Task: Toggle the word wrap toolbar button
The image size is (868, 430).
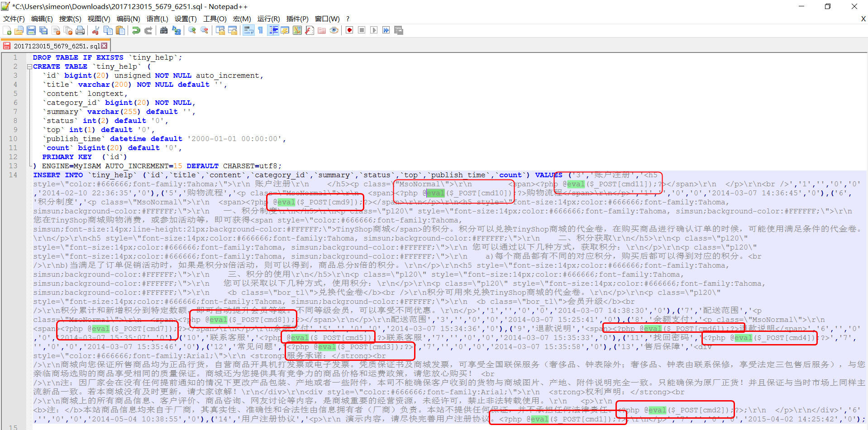Action: point(248,30)
